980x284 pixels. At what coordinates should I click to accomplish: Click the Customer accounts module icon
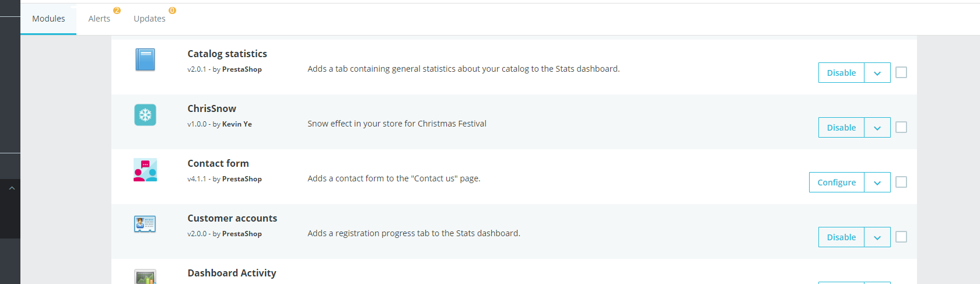point(145,224)
